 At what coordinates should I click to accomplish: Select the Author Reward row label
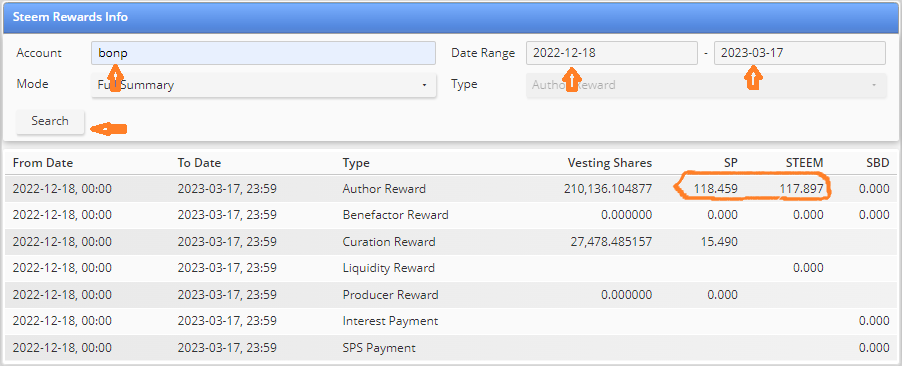pos(384,189)
